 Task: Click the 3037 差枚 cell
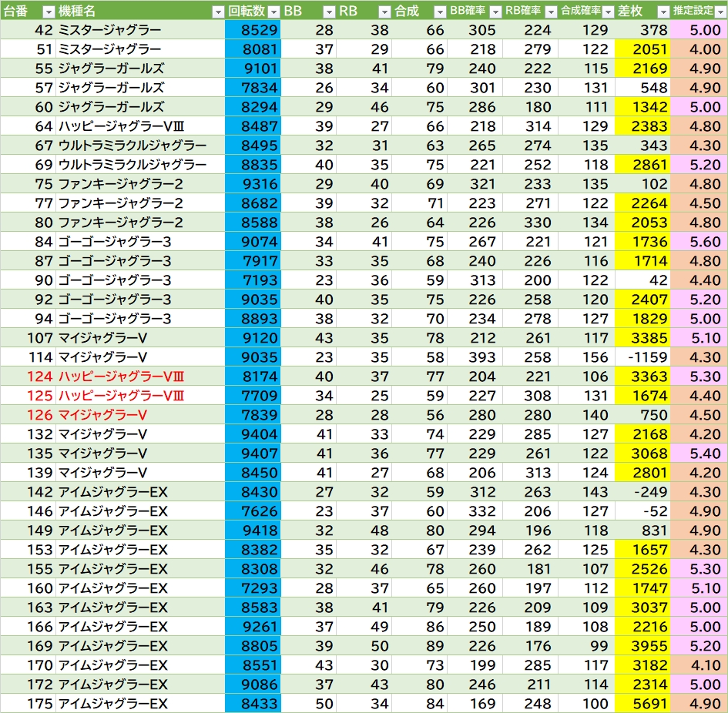[x=642, y=608]
